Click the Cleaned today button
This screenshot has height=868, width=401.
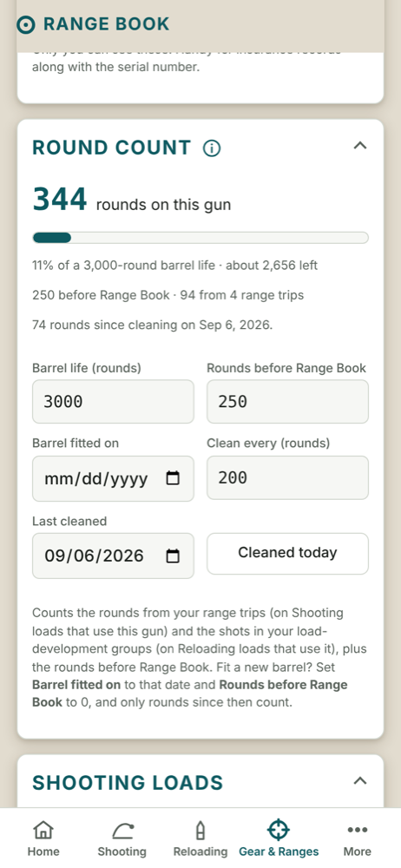tap(287, 554)
